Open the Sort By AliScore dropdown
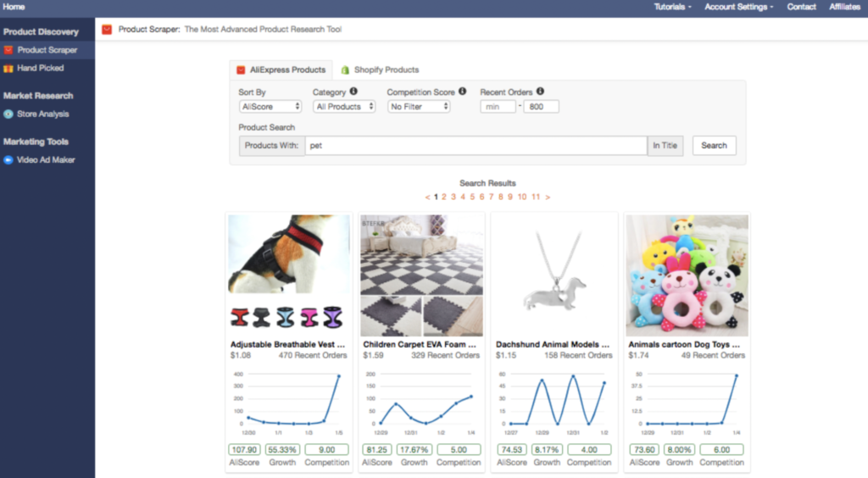 coord(270,107)
